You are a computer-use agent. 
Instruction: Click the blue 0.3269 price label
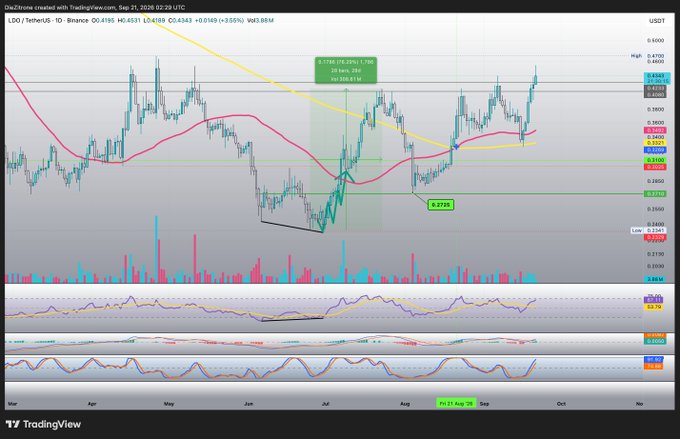654,150
